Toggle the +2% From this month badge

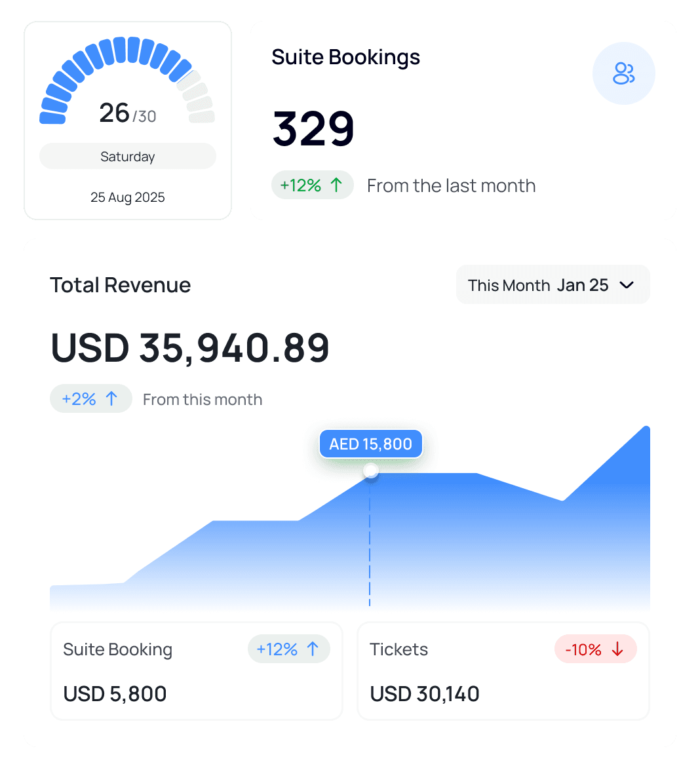(91, 398)
